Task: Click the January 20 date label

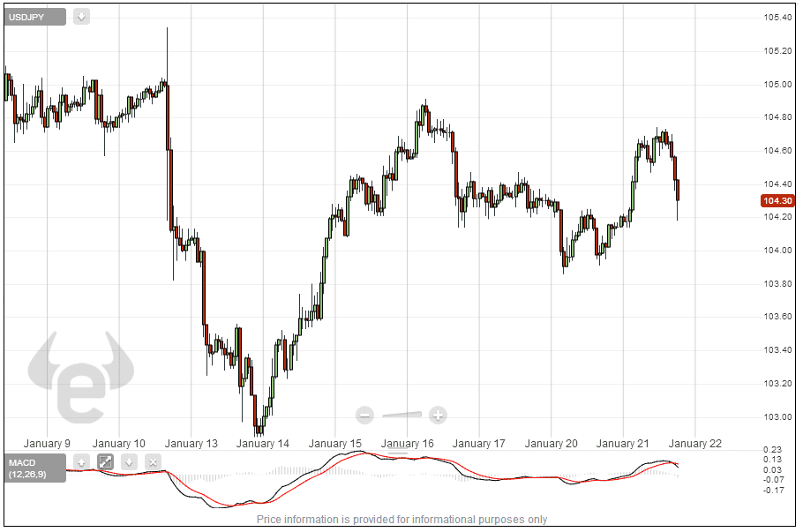Action: pyautogui.click(x=551, y=444)
